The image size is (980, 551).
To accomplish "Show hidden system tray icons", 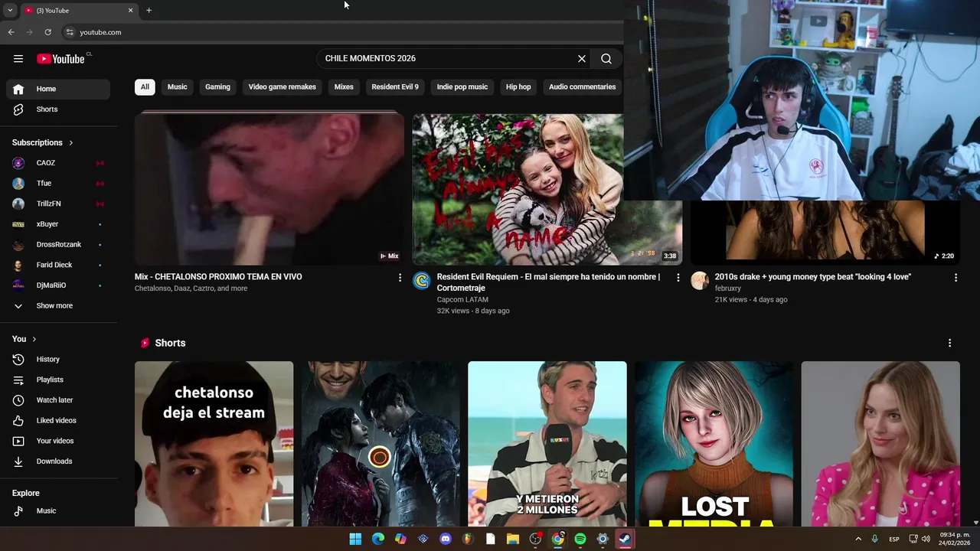I will coord(857,539).
